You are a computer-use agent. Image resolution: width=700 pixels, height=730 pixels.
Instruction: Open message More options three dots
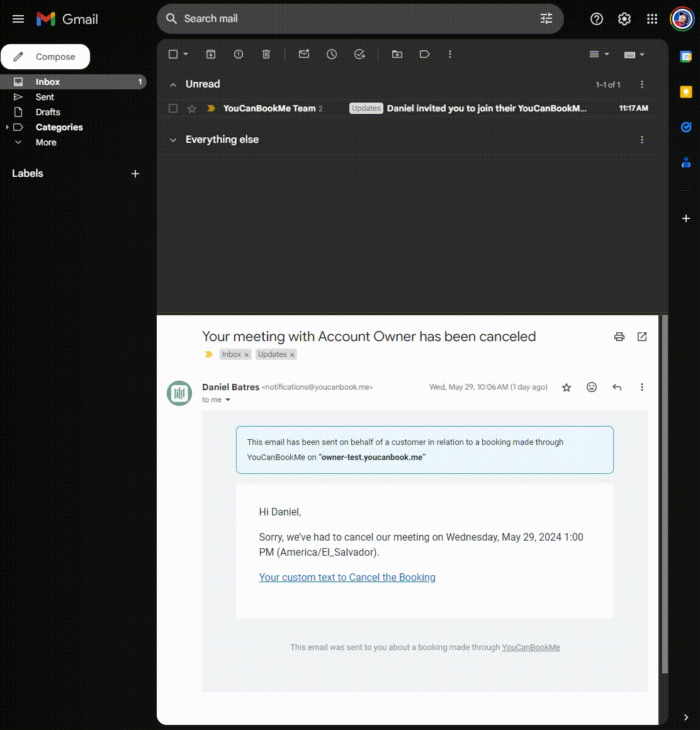[642, 388]
